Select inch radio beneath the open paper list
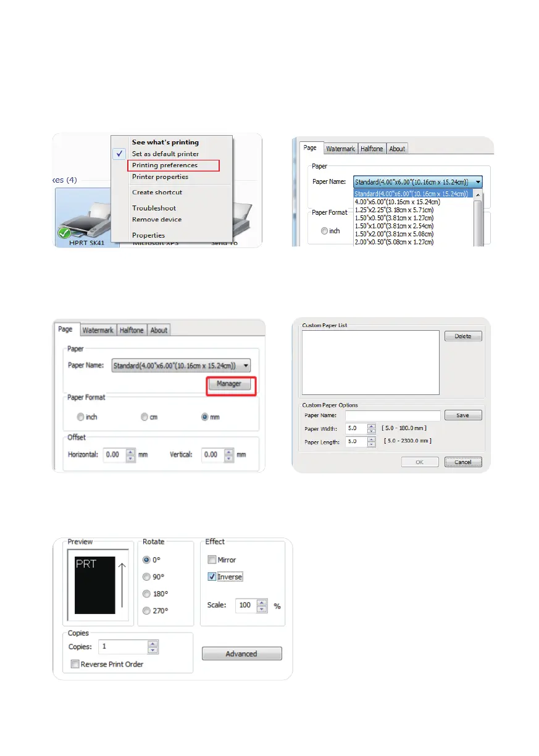539x756 pixels. click(x=325, y=231)
